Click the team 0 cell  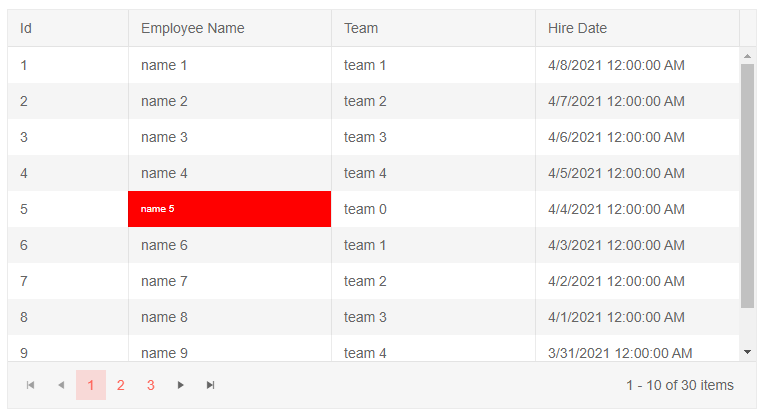point(365,209)
